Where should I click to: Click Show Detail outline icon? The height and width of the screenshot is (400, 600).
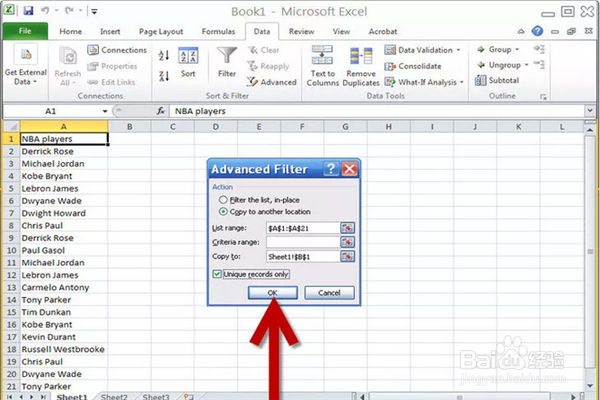539,49
